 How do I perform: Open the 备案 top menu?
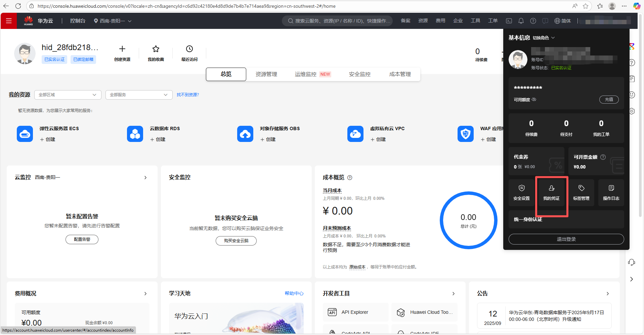pos(405,21)
